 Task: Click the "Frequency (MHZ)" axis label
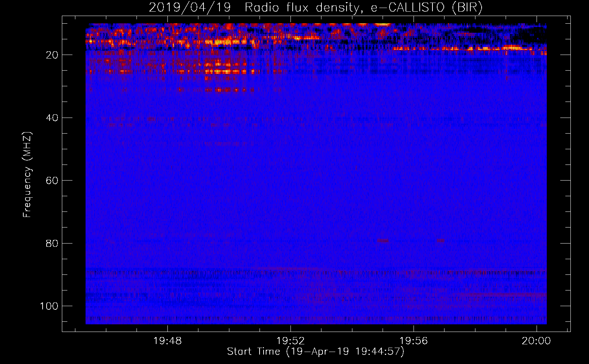27,175
